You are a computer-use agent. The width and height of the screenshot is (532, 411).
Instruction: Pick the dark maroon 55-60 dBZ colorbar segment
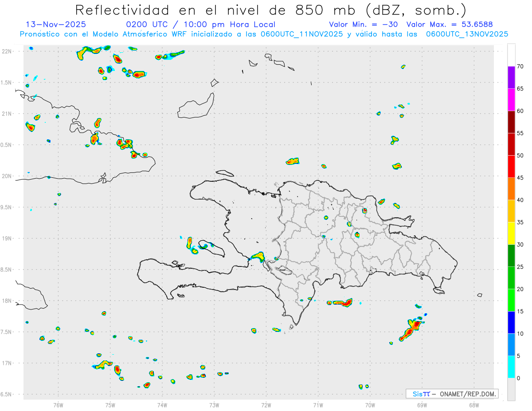click(x=511, y=122)
